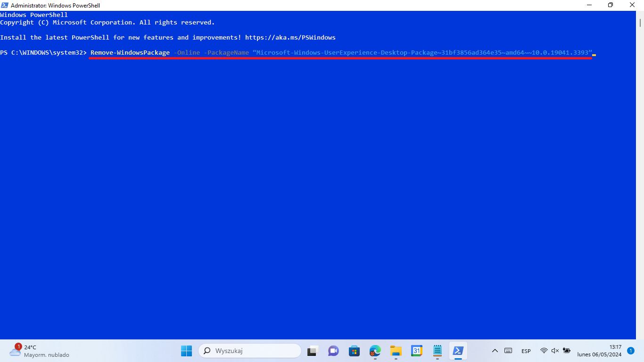Open the notification badge showing 1
Viewport: 644px width, 362px height.
tap(631, 351)
